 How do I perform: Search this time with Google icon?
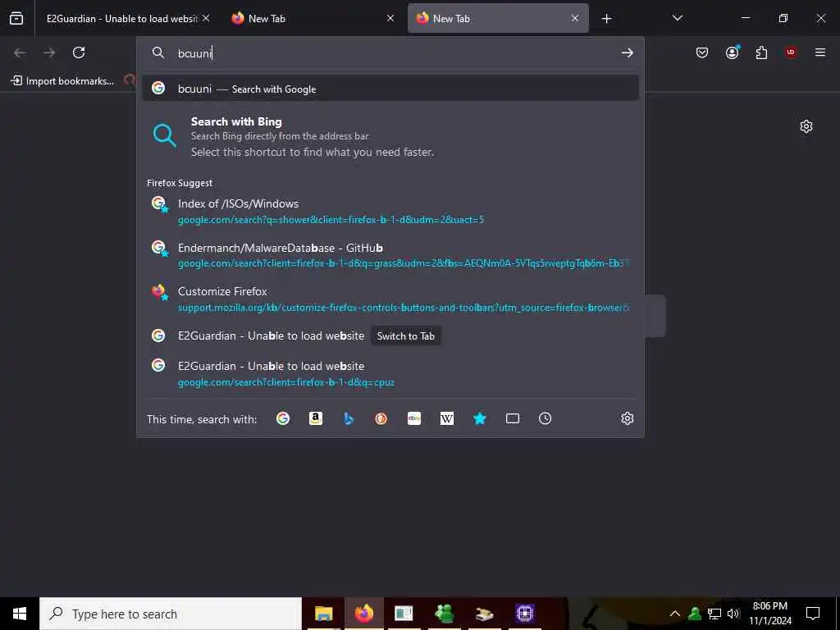(283, 418)
